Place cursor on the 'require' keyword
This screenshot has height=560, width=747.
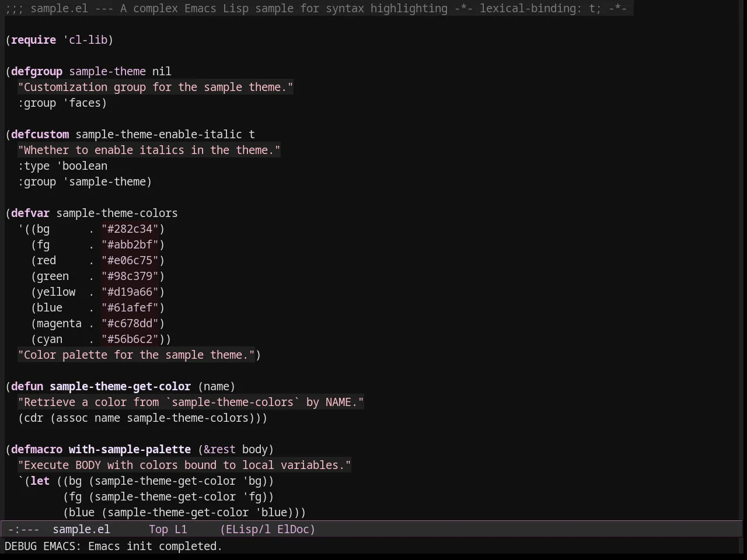point(33,40)
